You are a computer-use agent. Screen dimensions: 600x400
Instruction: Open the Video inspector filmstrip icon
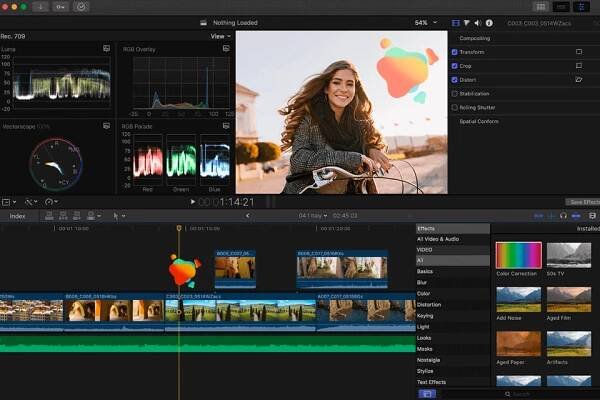coord(455,23)
